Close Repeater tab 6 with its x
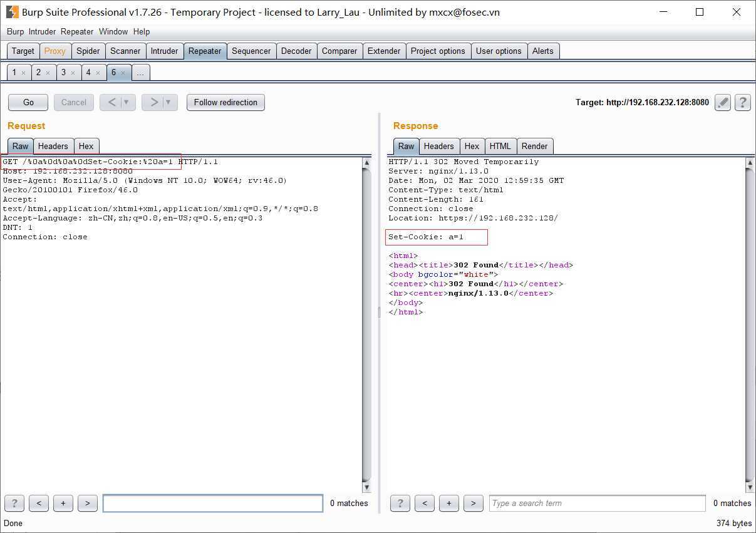Viewport: 756px width, 533px height. [123, 73]
